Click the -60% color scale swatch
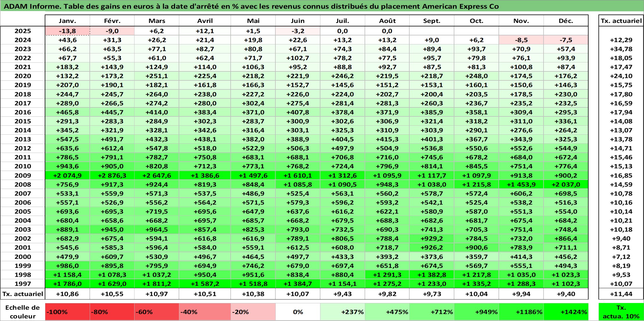This screenshot has height=321, width=644. (x=157, y=312)
